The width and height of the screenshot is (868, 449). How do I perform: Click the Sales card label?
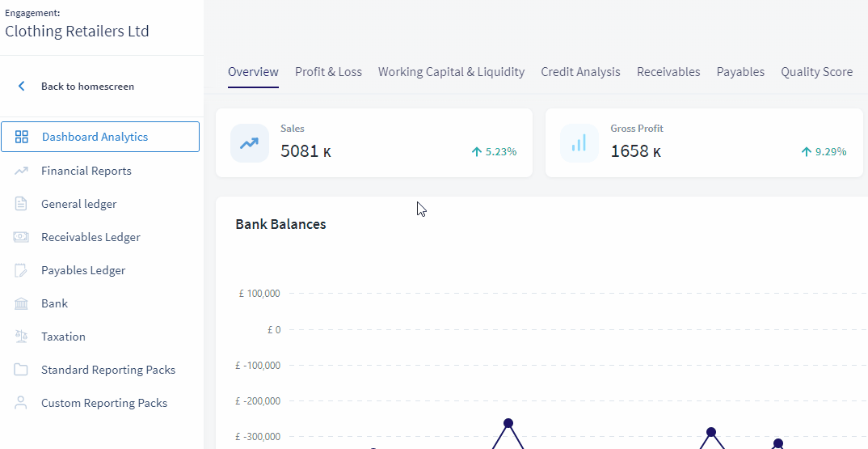point(293,128)
